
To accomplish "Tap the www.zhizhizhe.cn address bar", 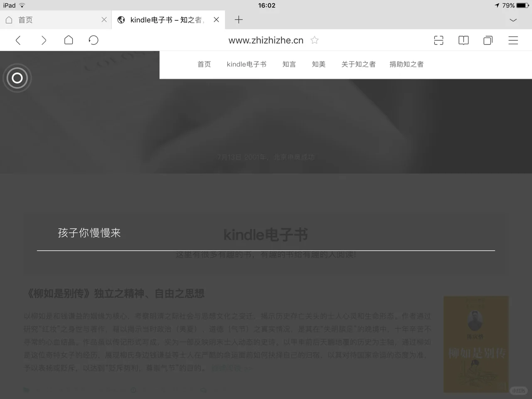I will (266, 40).
